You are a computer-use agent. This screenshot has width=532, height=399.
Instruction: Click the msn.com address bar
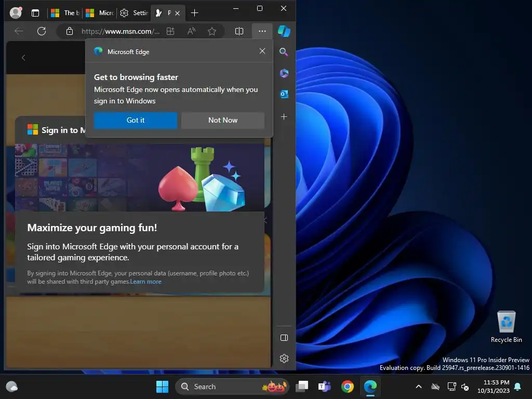click(120, 31)
